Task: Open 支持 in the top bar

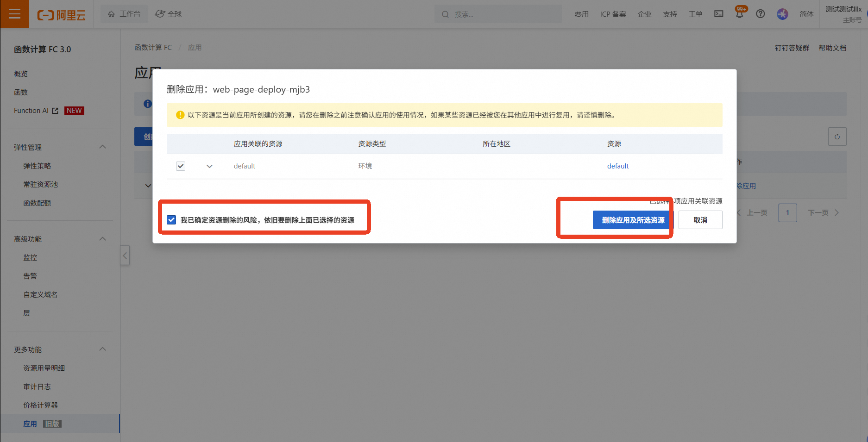Action: pos(670,14)
